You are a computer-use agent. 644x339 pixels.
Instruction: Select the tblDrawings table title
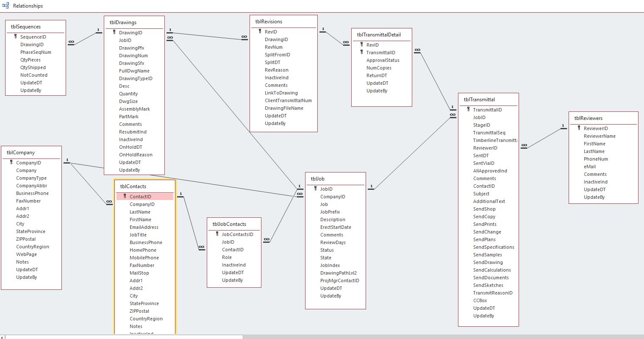[123, 22]
